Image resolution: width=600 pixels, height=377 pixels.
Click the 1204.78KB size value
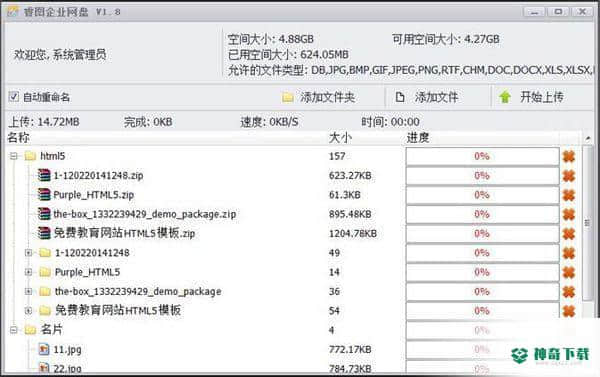click(x=353, y=233)
